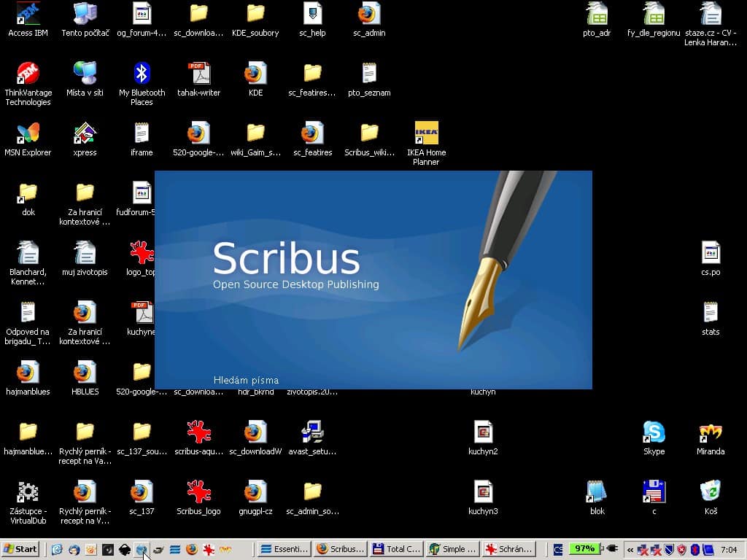This screenshot has height=560, width=747.
Task: Launch the xpress desktop shortcut
Action: coord(85,139)
